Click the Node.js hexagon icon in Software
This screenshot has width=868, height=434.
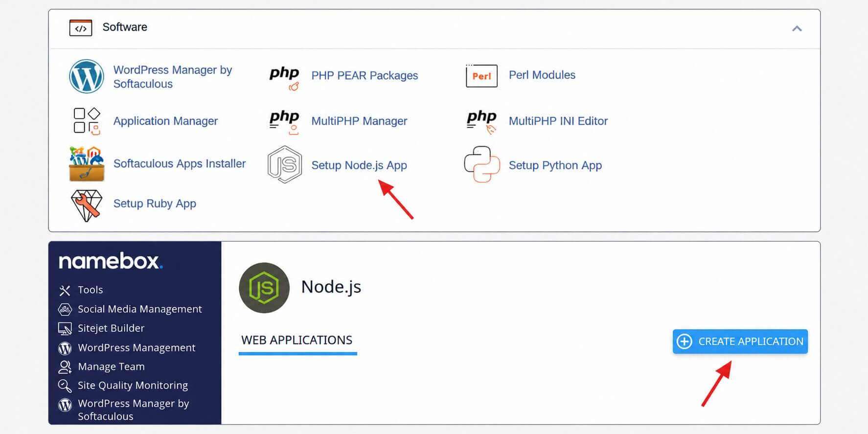tap(285, 164)
